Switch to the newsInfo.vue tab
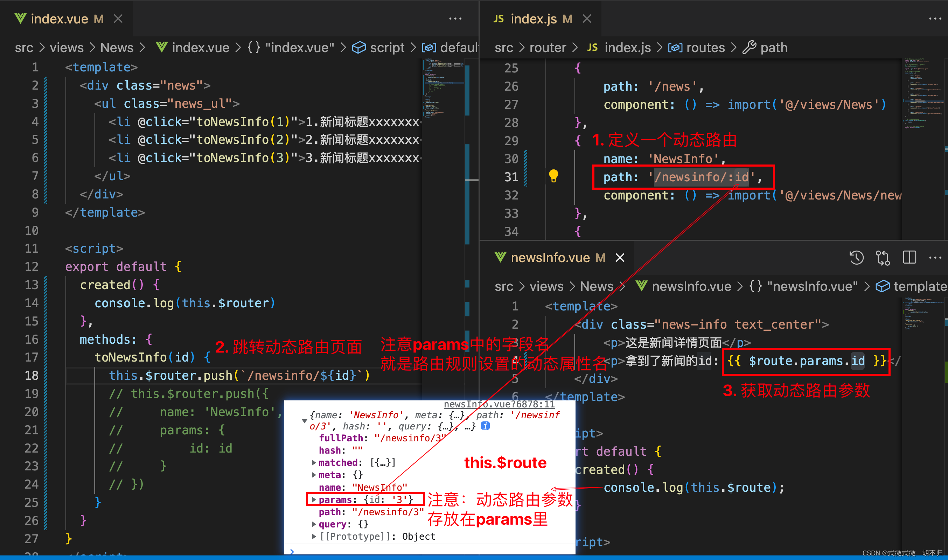948x560 pixels. coord(550,258)
